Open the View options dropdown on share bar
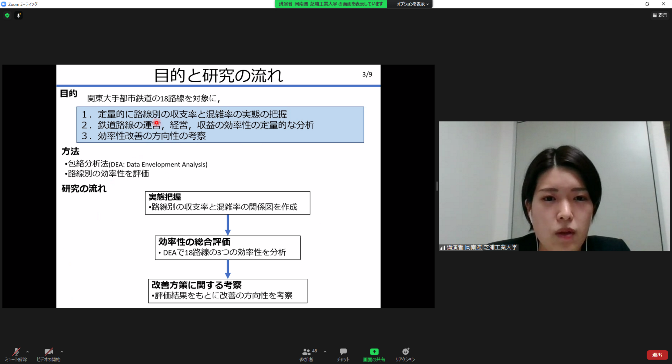672x364 pixels. [411, 4]
